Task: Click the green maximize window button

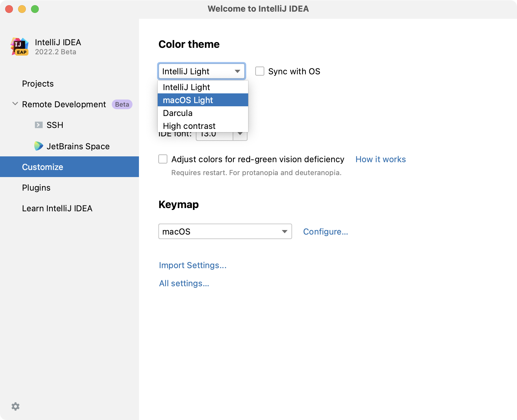Action: click(x=35, y=9)
